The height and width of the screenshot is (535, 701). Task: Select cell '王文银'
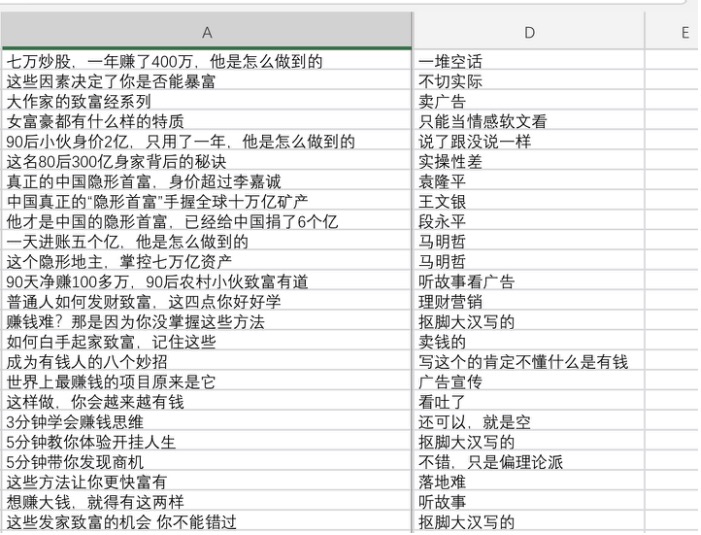pos(528,201)
